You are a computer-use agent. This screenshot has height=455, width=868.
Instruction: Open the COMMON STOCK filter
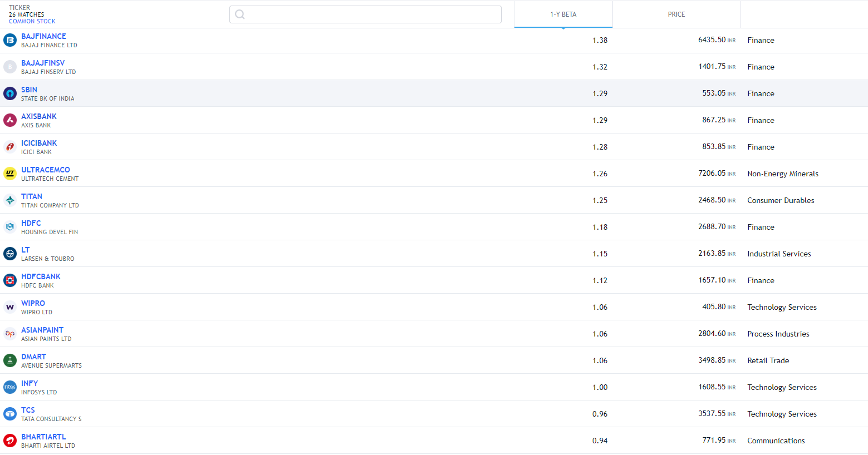click(32, 22)
